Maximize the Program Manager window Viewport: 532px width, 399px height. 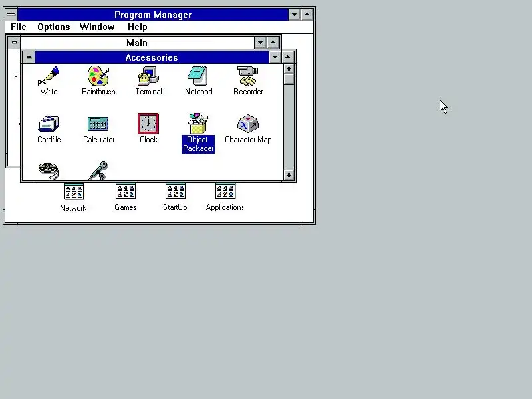307,15
